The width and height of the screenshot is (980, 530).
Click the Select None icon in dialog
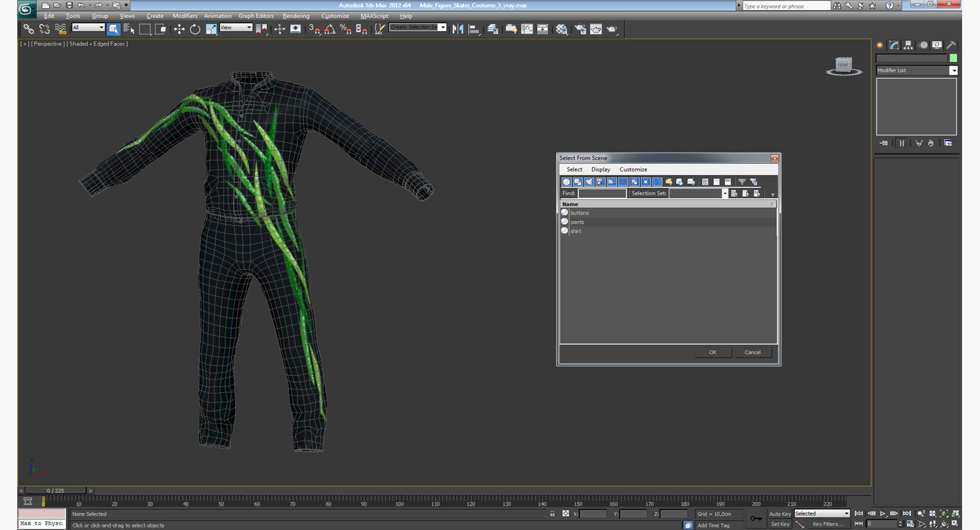click(x=716, y=182)
